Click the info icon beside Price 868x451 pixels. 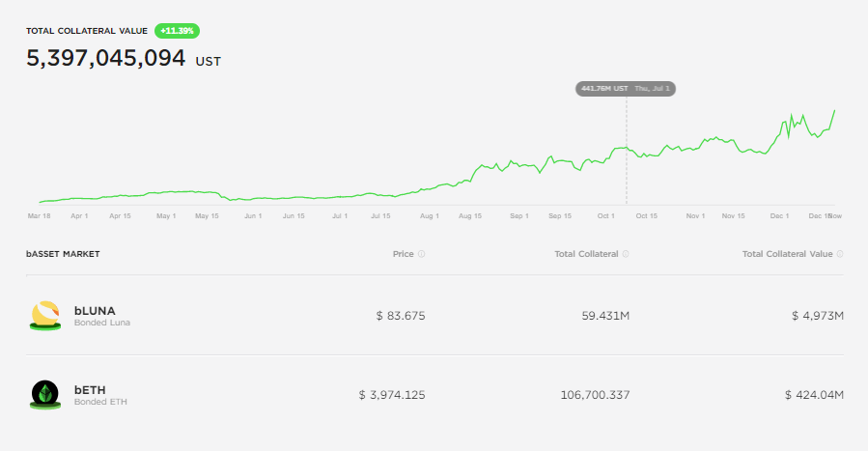pyautogui.click(x=422, y=254)
